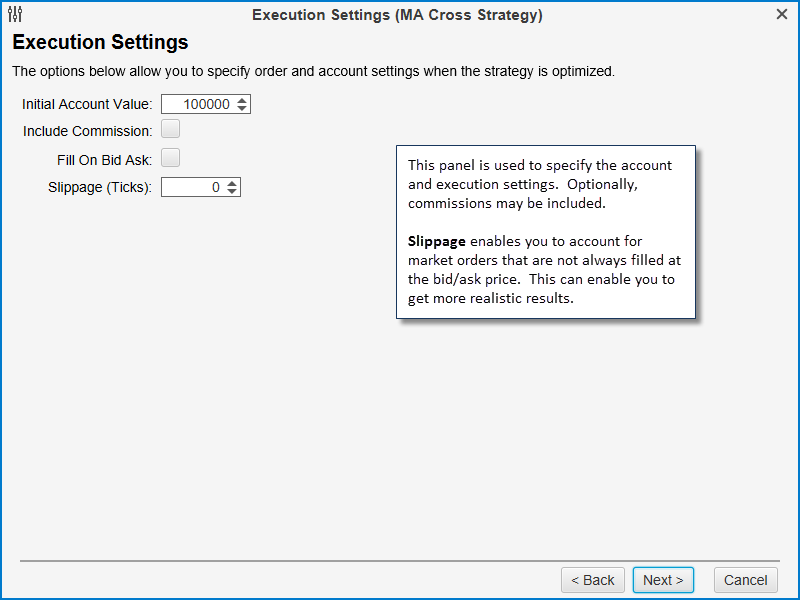This screenshot has width=800, height=600.
Task: Toggle the Fill On Bid Ask checkbox
Action: pyautogui.click(x=171, y=158)
